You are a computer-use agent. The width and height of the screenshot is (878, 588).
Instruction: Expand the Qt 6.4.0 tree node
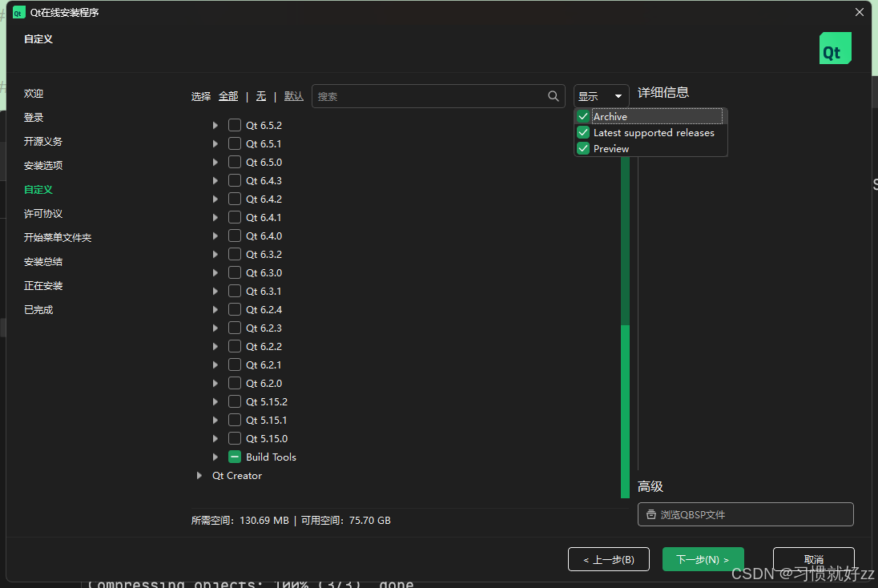[x=215, y=236]
